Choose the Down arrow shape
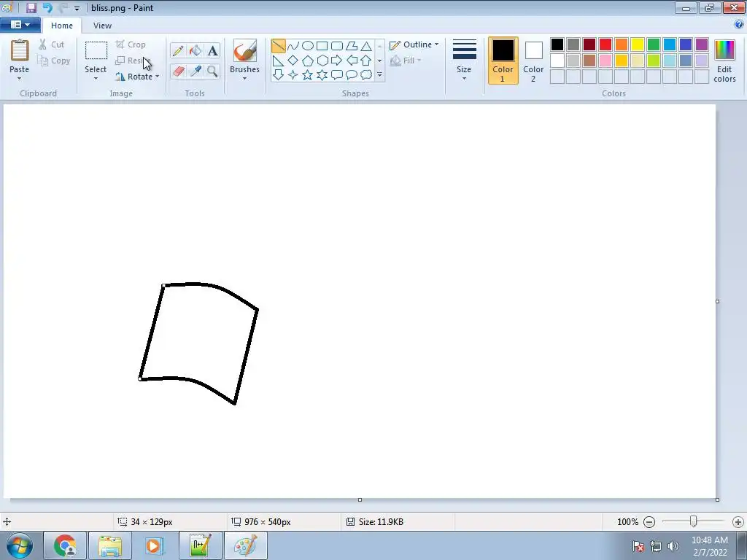This screenshot has width=747, height=560. click(x=278, y=75)
